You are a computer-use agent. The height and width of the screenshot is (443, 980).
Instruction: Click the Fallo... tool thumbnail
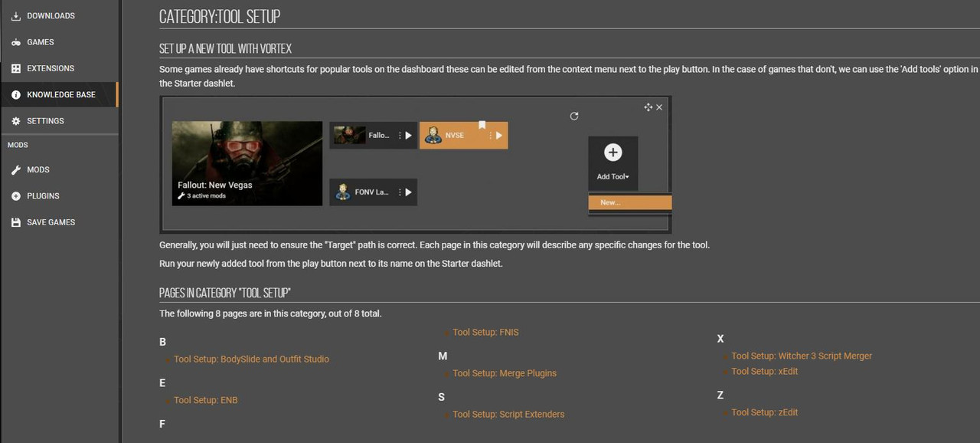pyautogui.click(x=349, y=135)
